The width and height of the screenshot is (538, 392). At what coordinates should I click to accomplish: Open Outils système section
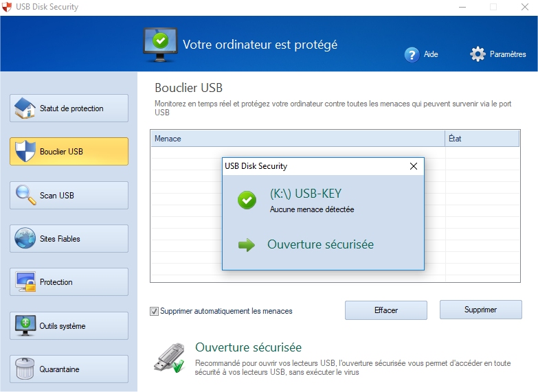click(69, 325)
